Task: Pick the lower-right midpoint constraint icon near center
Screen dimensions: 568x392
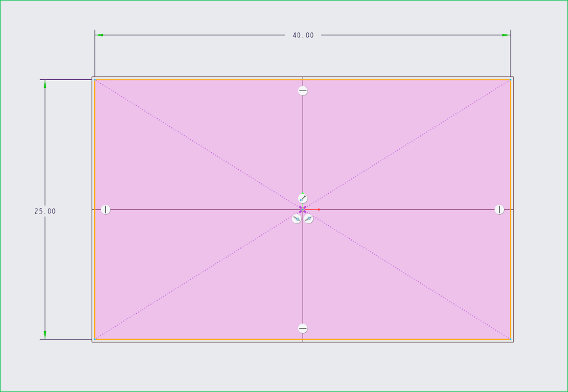Action: 308,218
